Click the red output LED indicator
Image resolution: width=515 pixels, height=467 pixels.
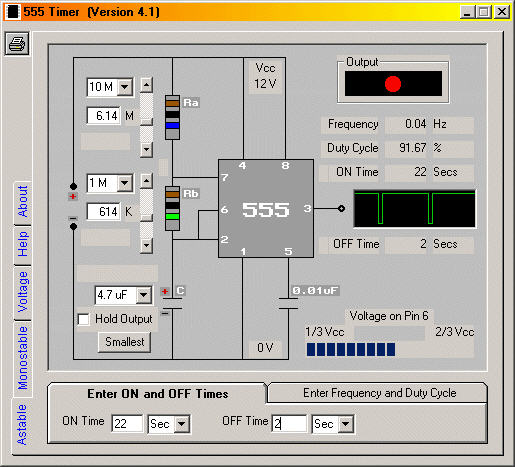pos(393,84)
